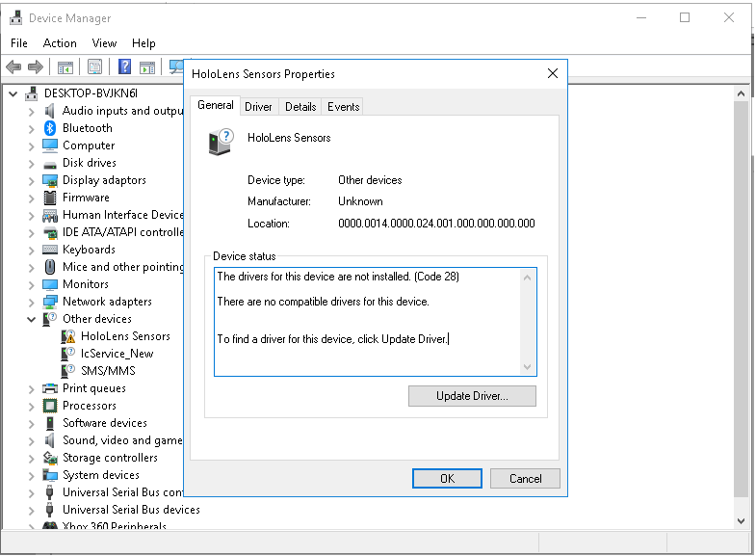Click Device status scroll up arrow
Screen dimensions: 756x556
[x=527, y=278]
